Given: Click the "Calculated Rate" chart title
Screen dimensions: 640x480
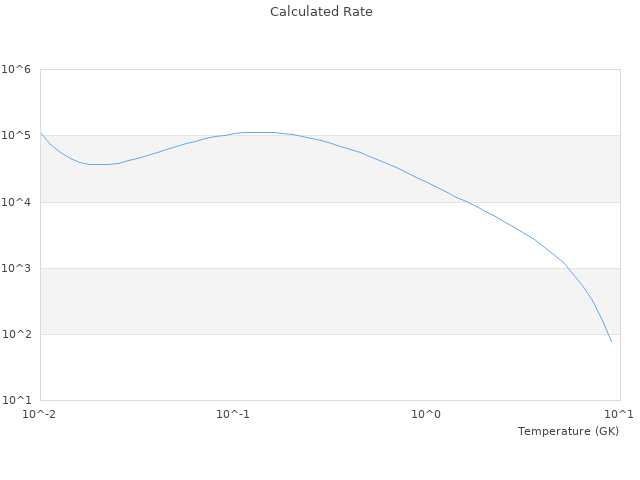Looking at the screenshot, I should tap(320, 12).
